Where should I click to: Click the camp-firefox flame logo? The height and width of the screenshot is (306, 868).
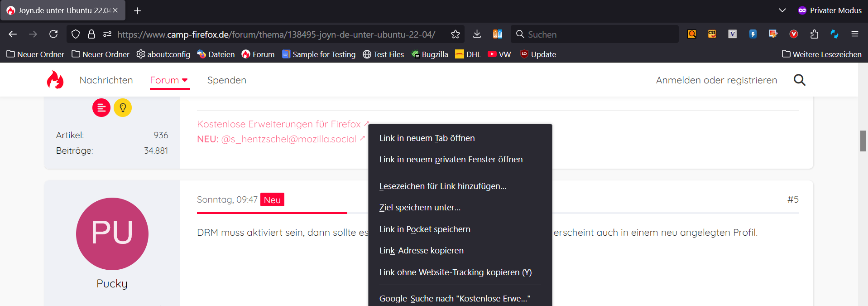pyautogui.click(x=55, y=79)
